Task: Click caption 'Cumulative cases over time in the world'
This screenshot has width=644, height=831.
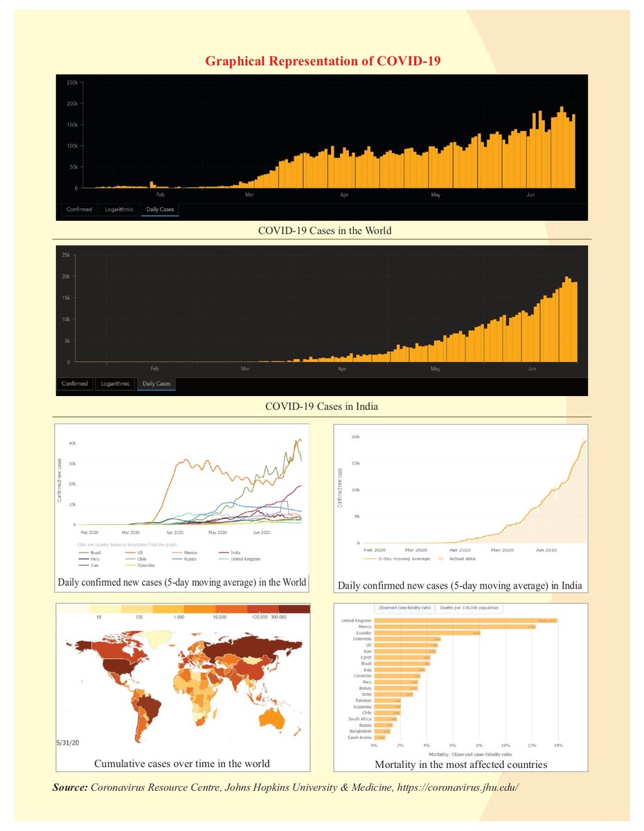Action: 181,763
